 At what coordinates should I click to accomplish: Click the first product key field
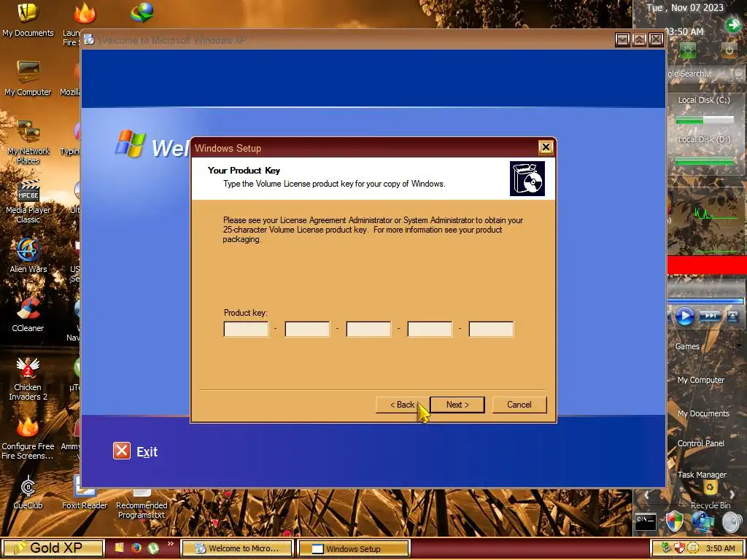pyautogui.click(x=246, y=329)
